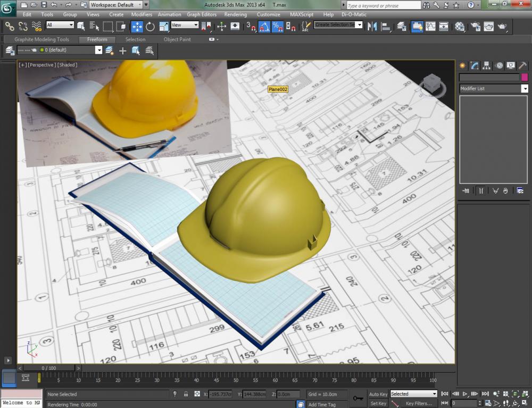532x408 pixels.
Task: Toggle Auto Key animation mode
Action: [378, 394]
